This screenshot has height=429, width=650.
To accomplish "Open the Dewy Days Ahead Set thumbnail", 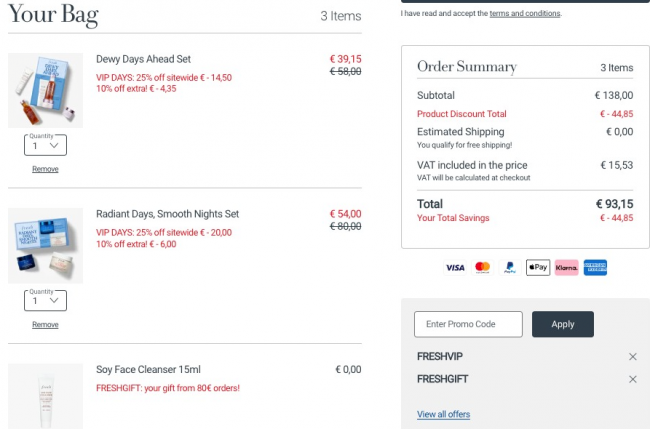I will coord(46,90).
